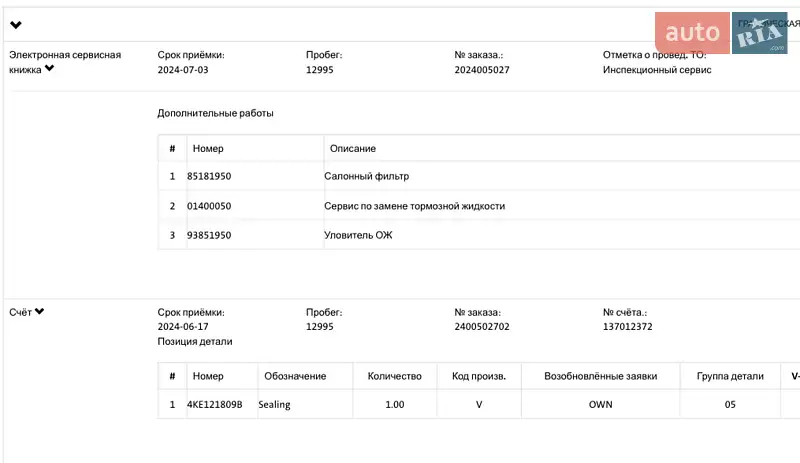Click part number 4KE121809B
800x463 pixels.
click(215, 405)
